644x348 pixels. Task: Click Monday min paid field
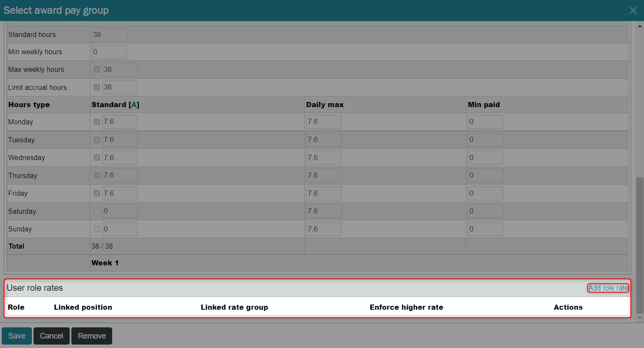pos(485,122)
